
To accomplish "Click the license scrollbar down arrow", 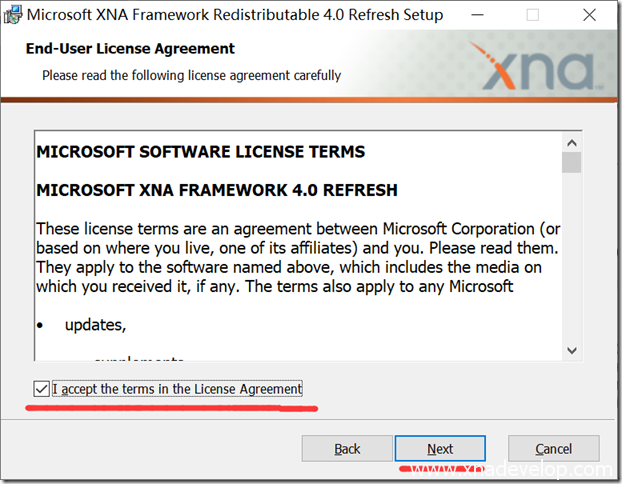I will coord(571,350).
